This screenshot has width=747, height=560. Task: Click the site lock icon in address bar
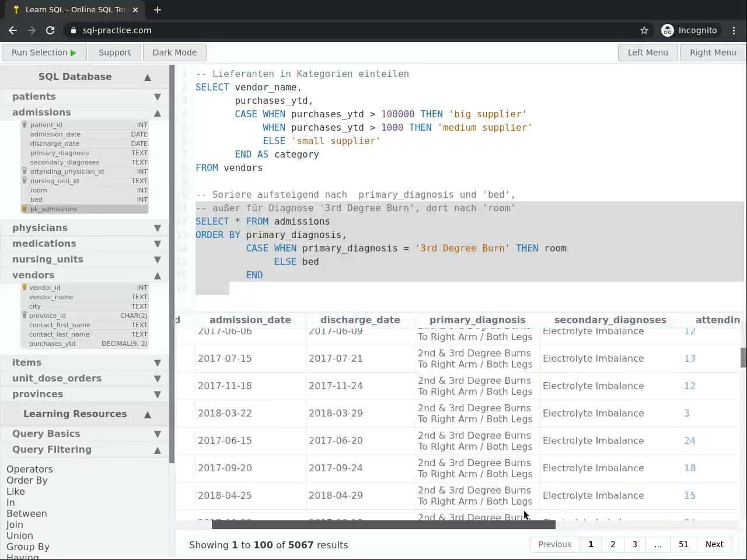click(74, 30)
